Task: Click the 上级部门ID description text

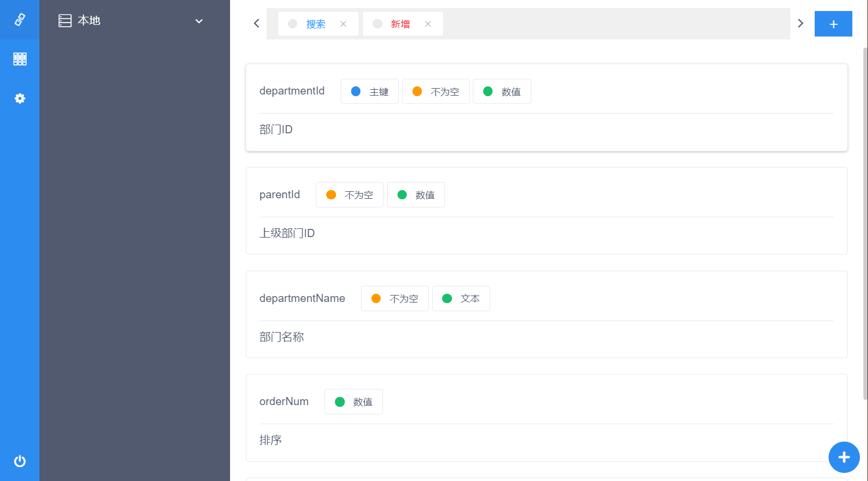Action: coord(287,234)
